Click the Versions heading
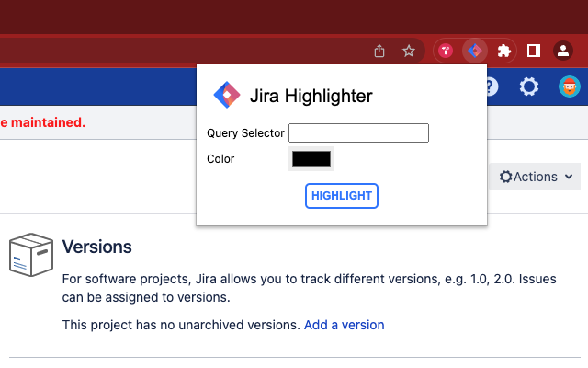 pyautogui.click(x=97, y=247)
